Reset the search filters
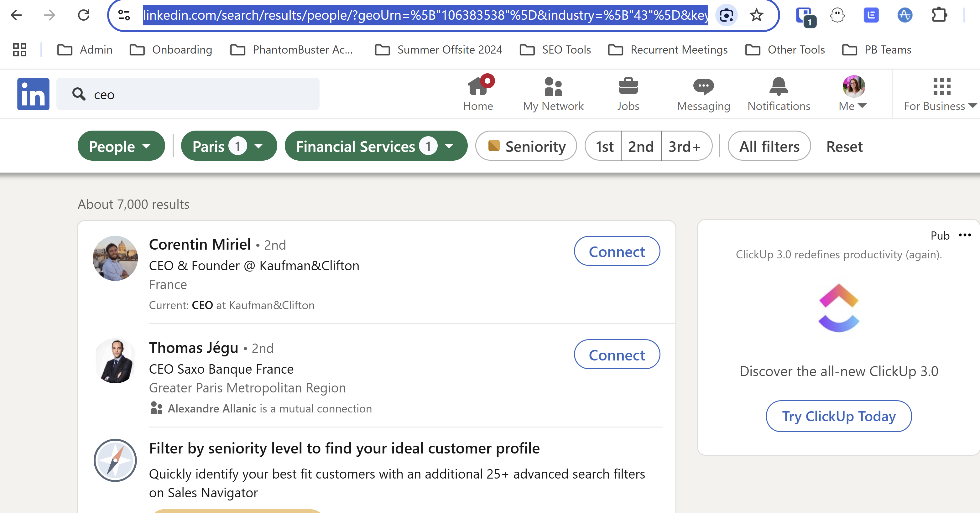 (844, 146)
